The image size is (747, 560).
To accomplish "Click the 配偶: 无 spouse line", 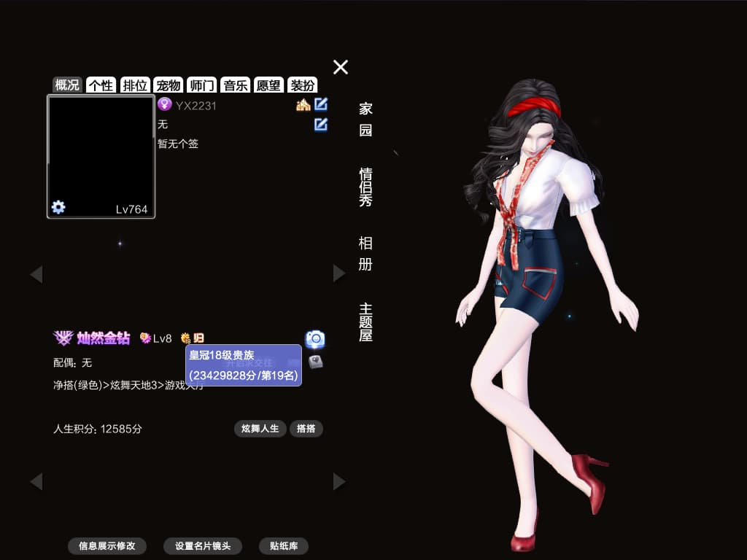I will coord(72,363).
